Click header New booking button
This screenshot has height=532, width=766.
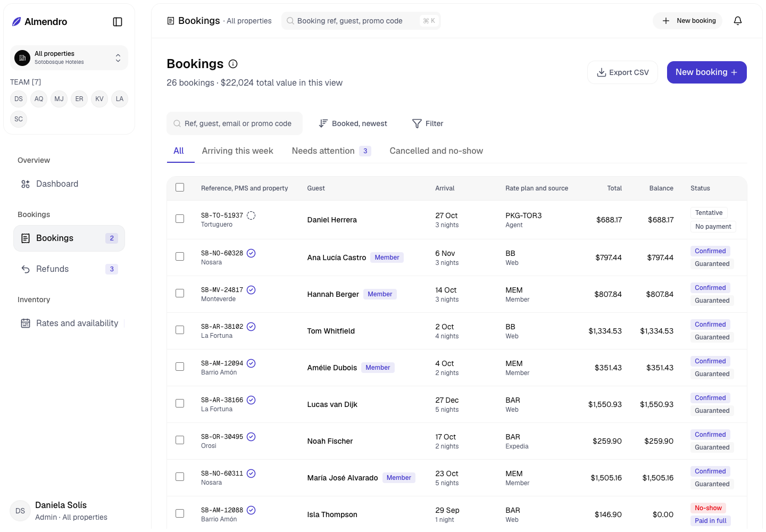tap(687, 21)
